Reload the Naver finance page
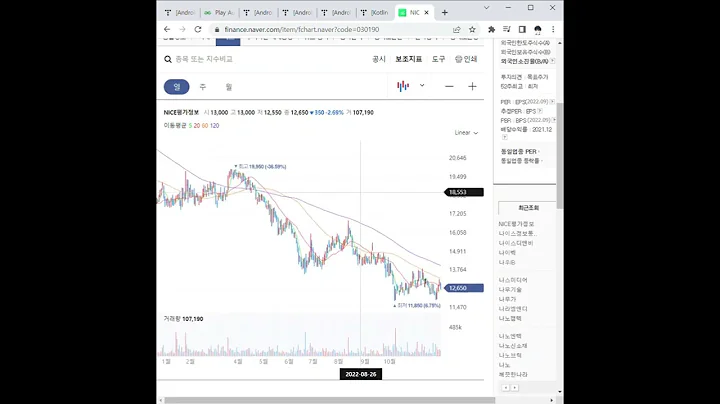This screenshot has height=404, width=720. pos(198,29)
